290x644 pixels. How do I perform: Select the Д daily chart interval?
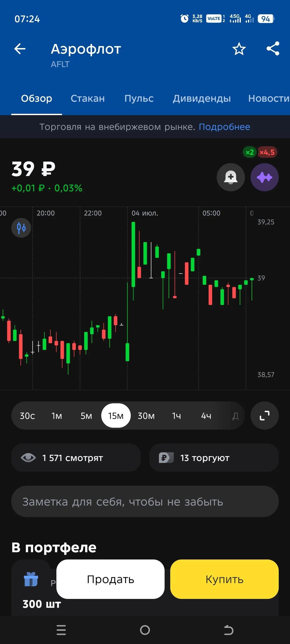pyautogui.click(x=235, y=416)
